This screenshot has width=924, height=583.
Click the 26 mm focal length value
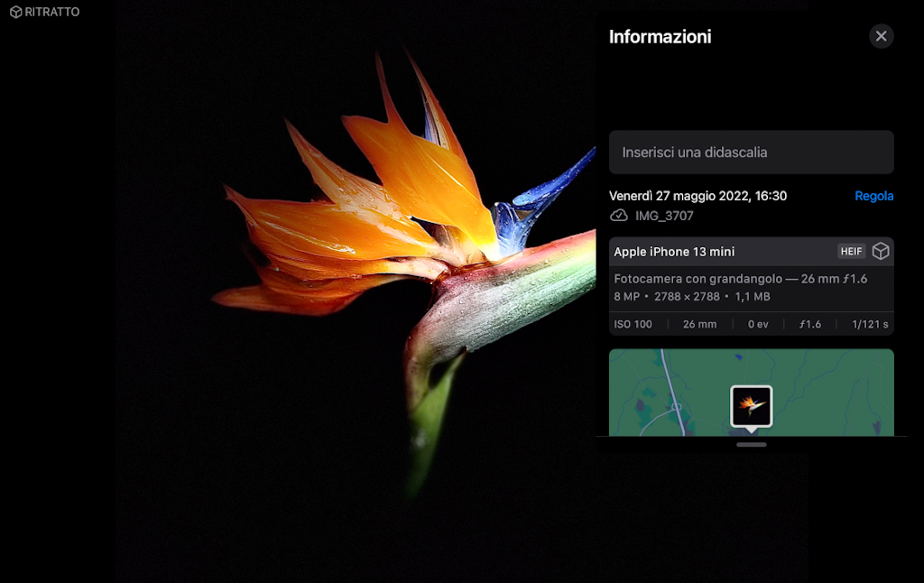(x=699, y=324)
